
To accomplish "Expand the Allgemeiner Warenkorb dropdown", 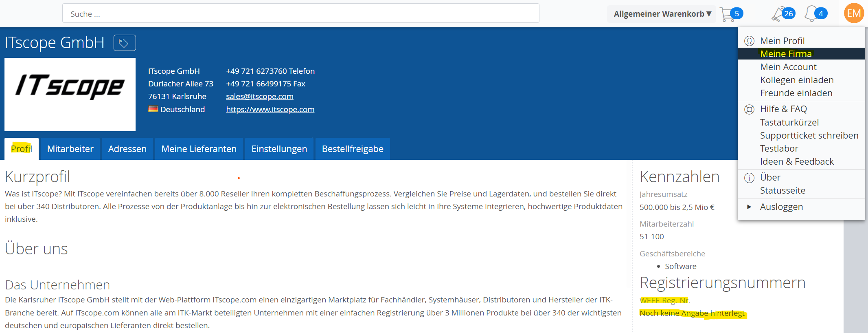I will [662, 14].
